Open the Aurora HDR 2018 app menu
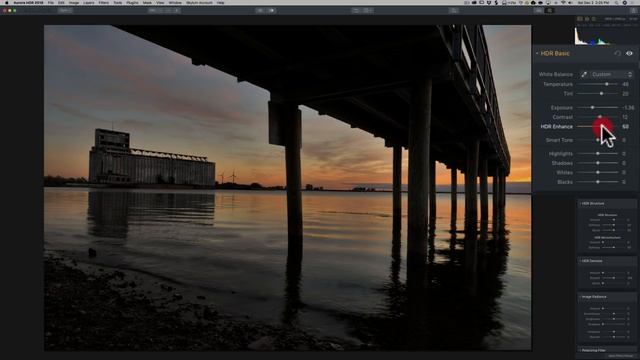 click(x=28, y=2)
